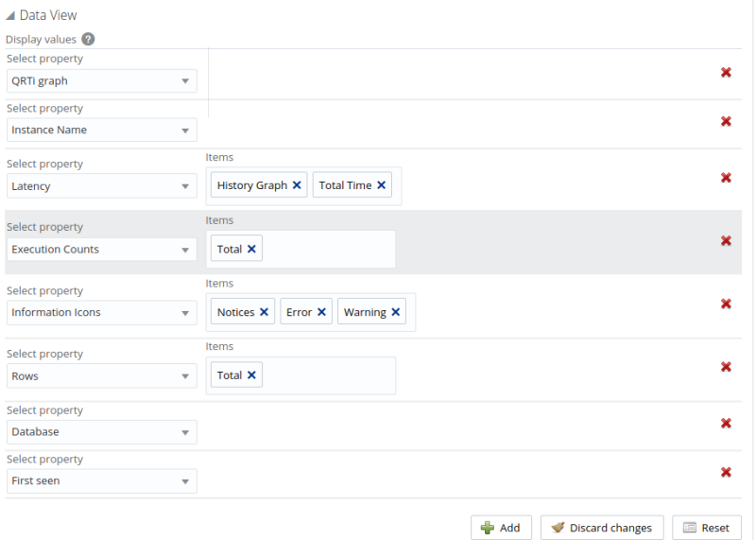Remove the Notices item from Information Icons
Image resolution: width=756 pixels, height=540 pixels.
[x=265, y=312]
